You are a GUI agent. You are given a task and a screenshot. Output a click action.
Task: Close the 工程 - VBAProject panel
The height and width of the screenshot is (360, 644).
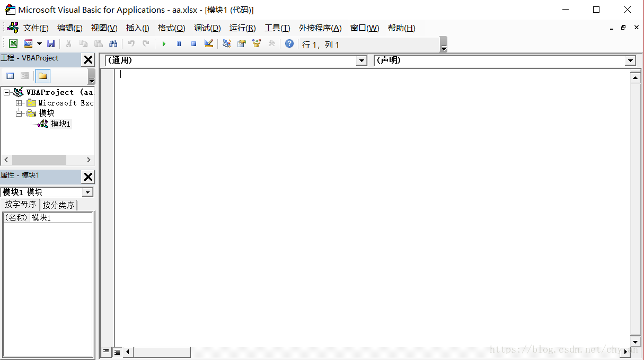[x=88, y=60]
